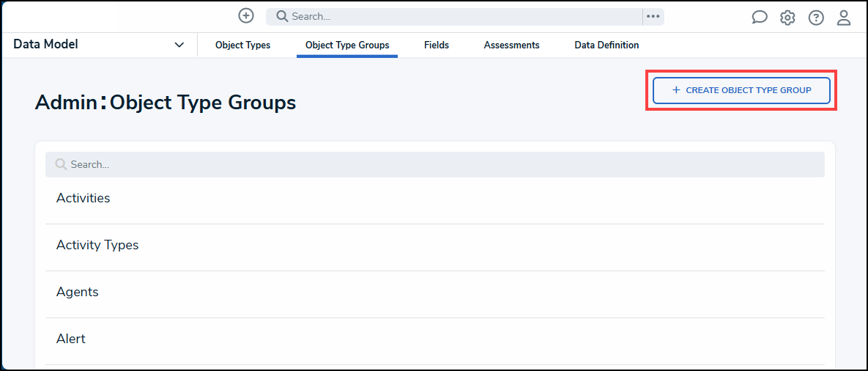Focus the top global search field
This screenshot has width=868, height=371.
(x=454, y=17)
